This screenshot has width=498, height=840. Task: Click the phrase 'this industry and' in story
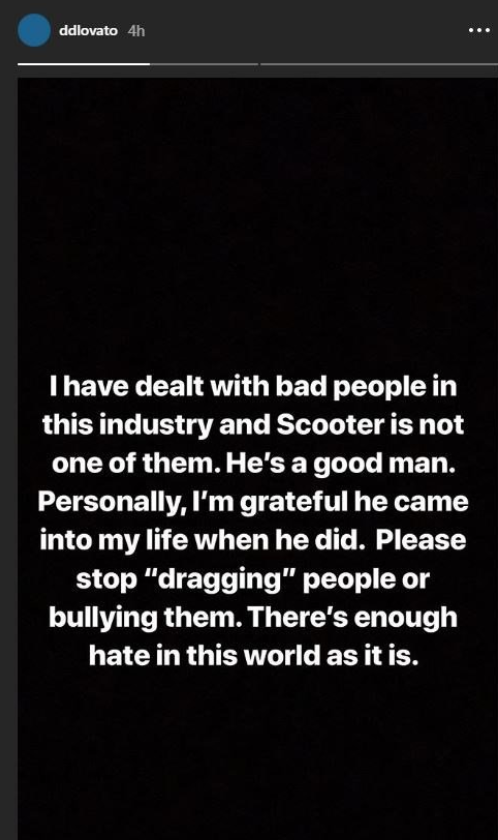(x=156, y=425)
